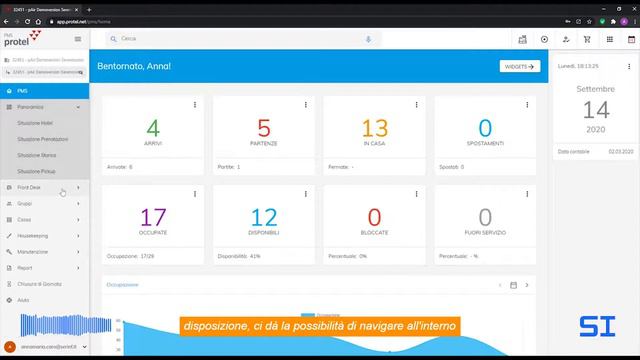The height and width of the screenshot is (360, 640).
Task: Click 'Occupazione: 17/29' text
Action: pyautogui.click(x=131, y=256)
